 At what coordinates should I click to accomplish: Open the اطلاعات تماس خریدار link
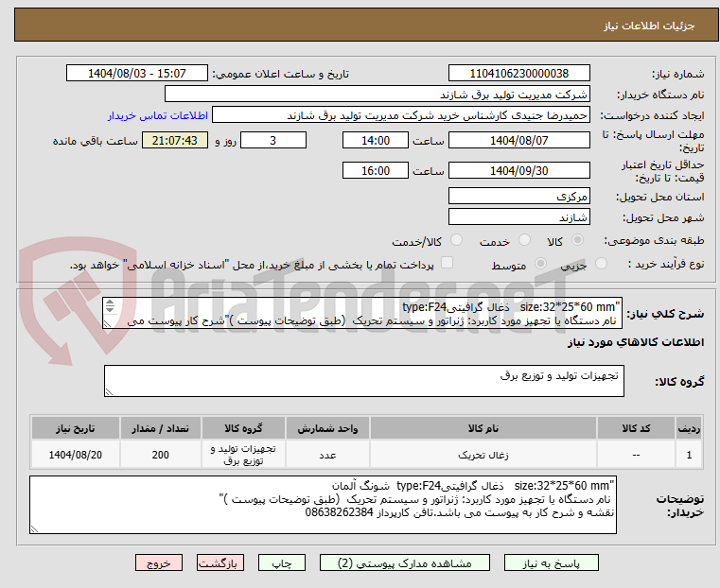[158, 115]
